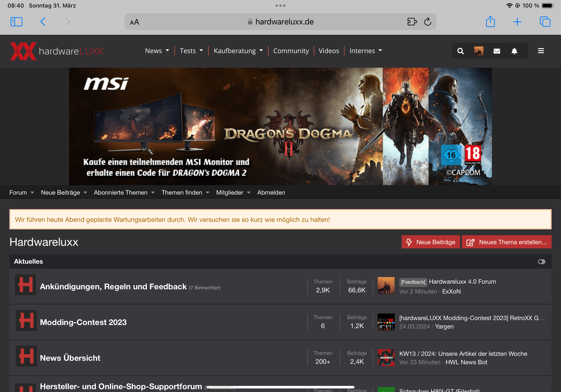Expand the News dropdown menu
Screen dimensions: 561x392
click(x=157, y=51)
